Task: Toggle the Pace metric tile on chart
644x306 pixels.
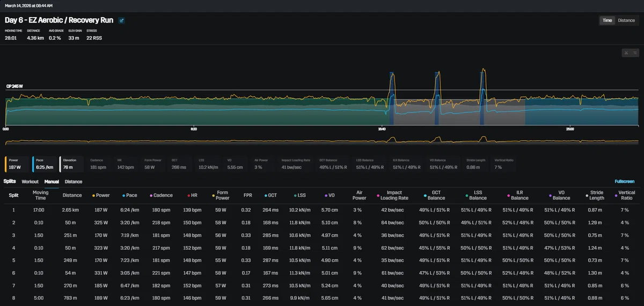Action: [x=44, y=164]
